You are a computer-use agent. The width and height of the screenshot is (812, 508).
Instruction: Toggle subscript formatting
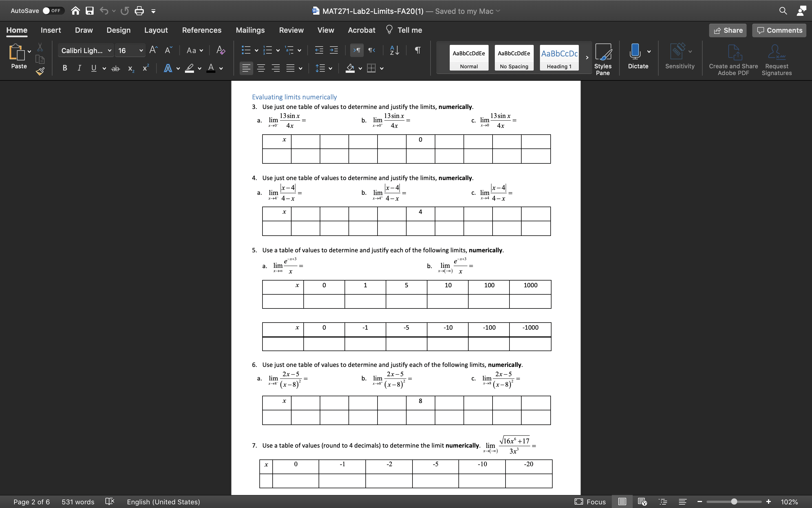[x=131, y=69]
